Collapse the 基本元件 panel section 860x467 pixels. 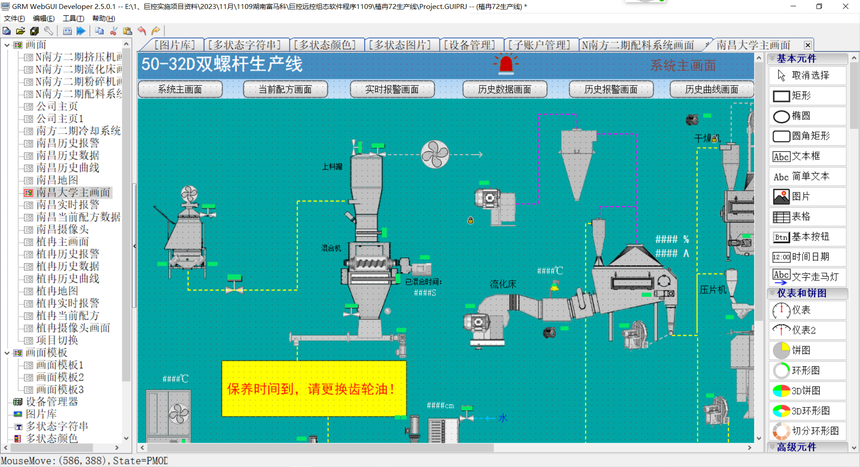pos(772,58)
